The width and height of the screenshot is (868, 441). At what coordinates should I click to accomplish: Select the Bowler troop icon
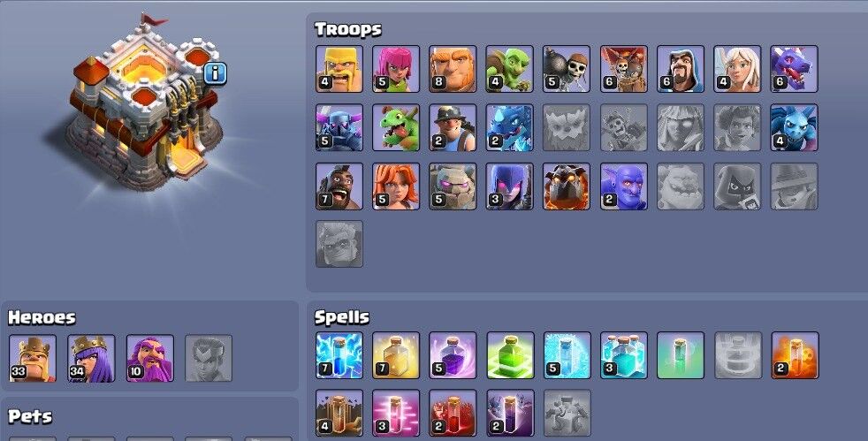[623, 186]
